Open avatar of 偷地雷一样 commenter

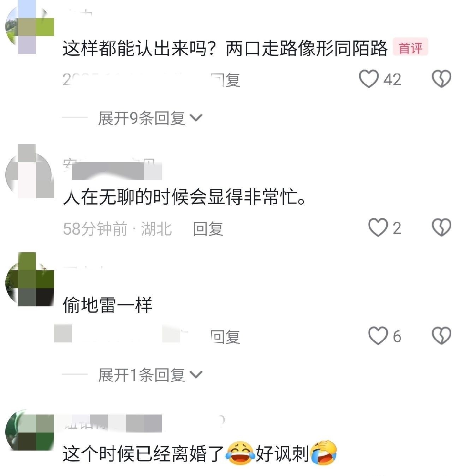(x=29, y=280)
